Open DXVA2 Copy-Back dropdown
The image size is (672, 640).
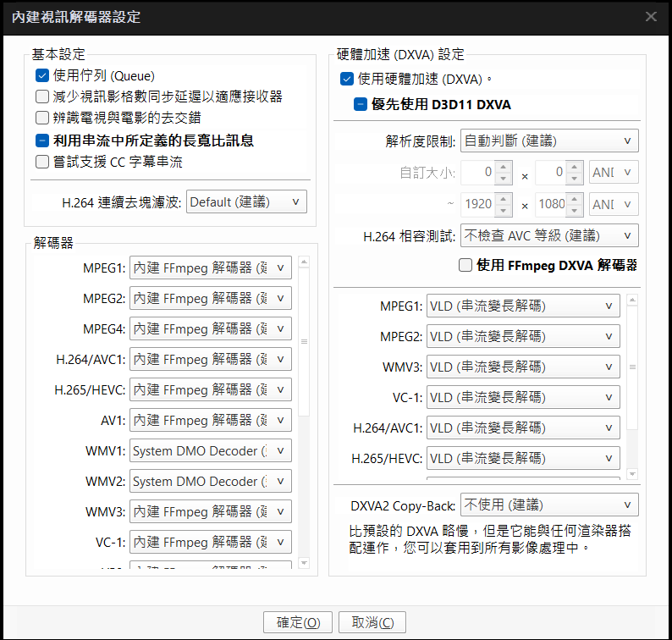click(x=549, y=505)
